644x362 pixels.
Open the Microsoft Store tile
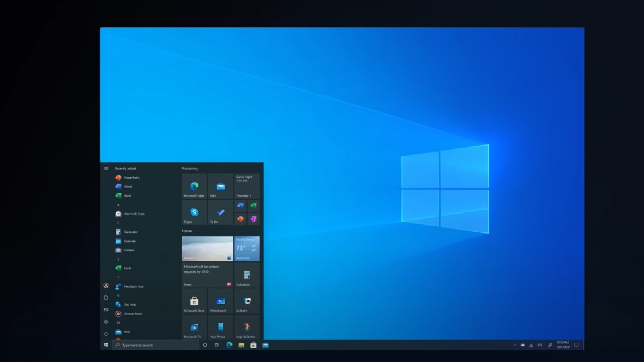coord(194,301)
